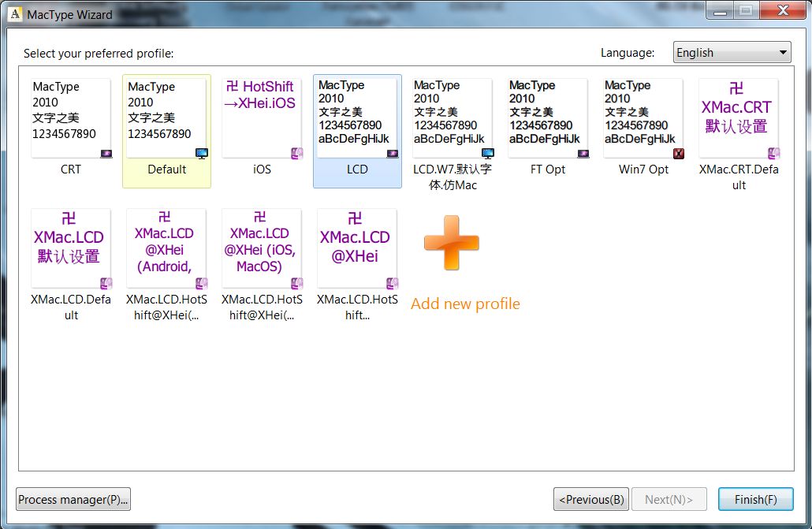Image resolution: width=812 pixels, height=529 pixels.
Task: Click the LCD profile name label
Action: 357,170
